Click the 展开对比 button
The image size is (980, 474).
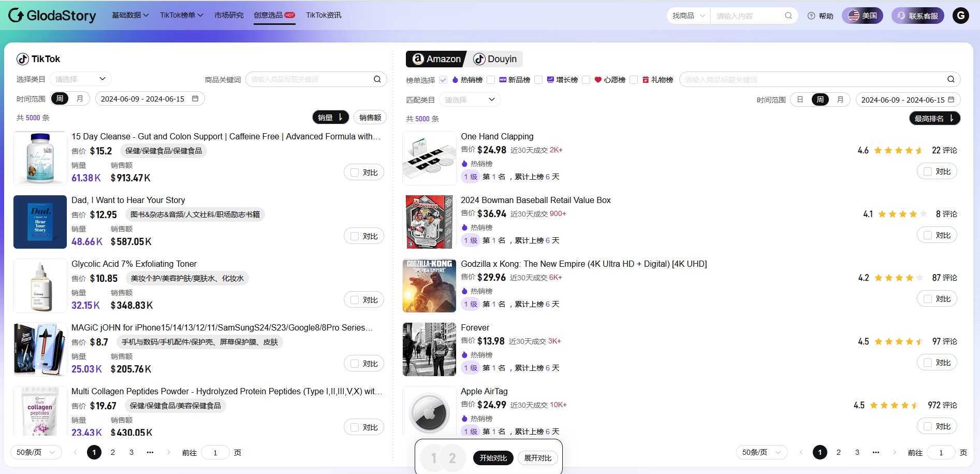tap(538, 458)
